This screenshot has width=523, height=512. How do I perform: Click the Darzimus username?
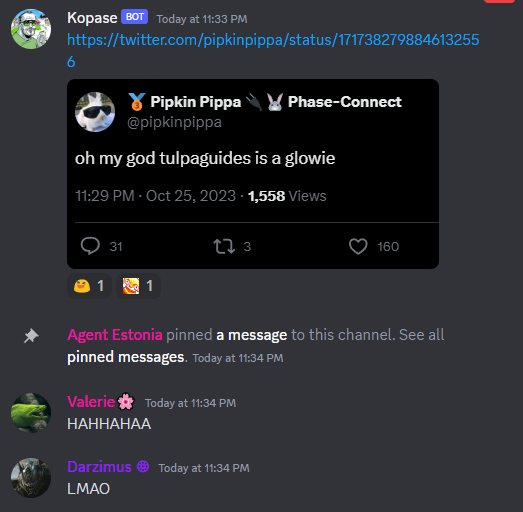point(99,467)
